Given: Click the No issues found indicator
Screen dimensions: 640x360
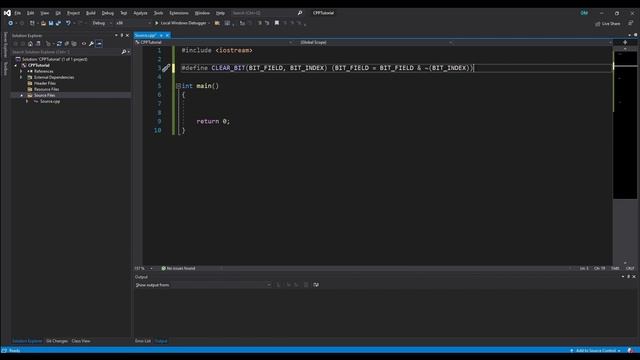Looking at the screenshot, I should coord(178,268).
